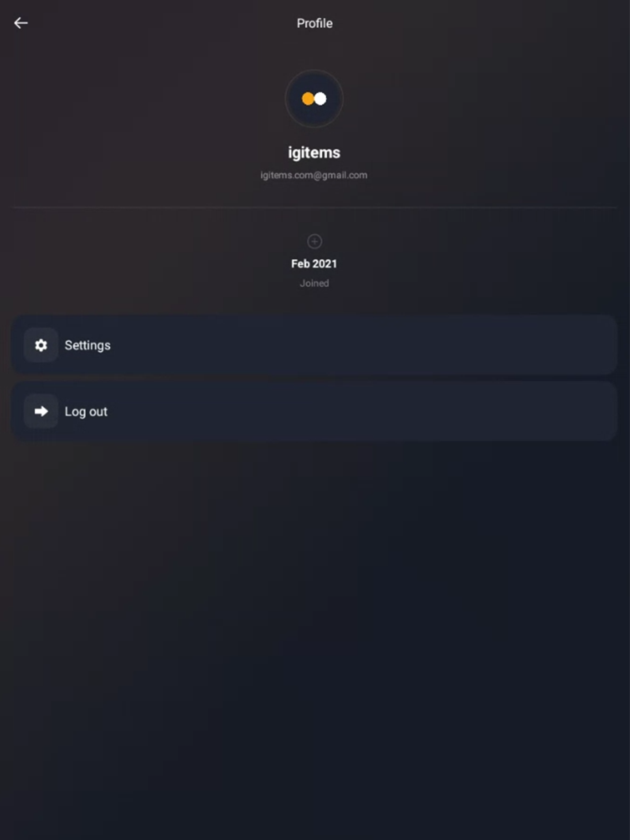Click the orange dot in the avatar

307,99
